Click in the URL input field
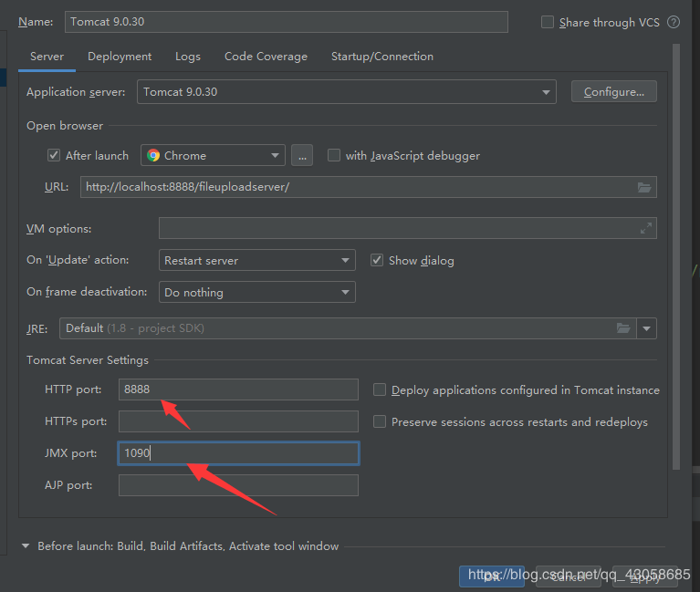 click(369, 187)
